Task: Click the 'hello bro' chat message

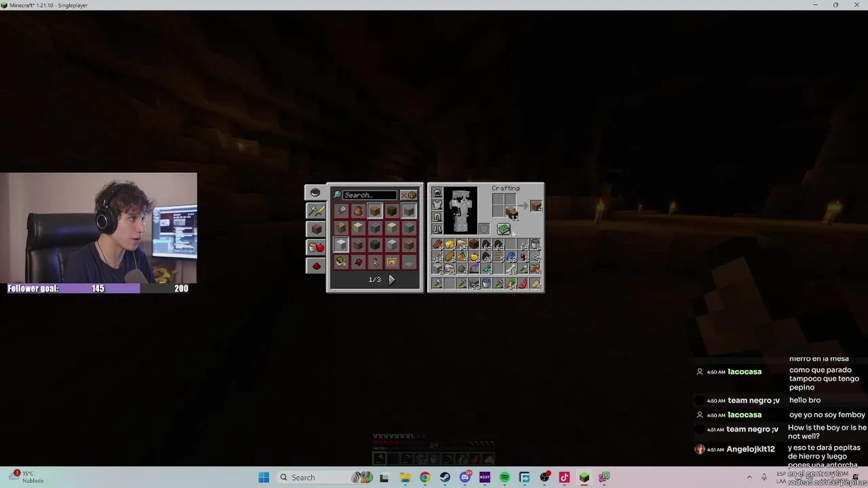Action: pos(805,400)
